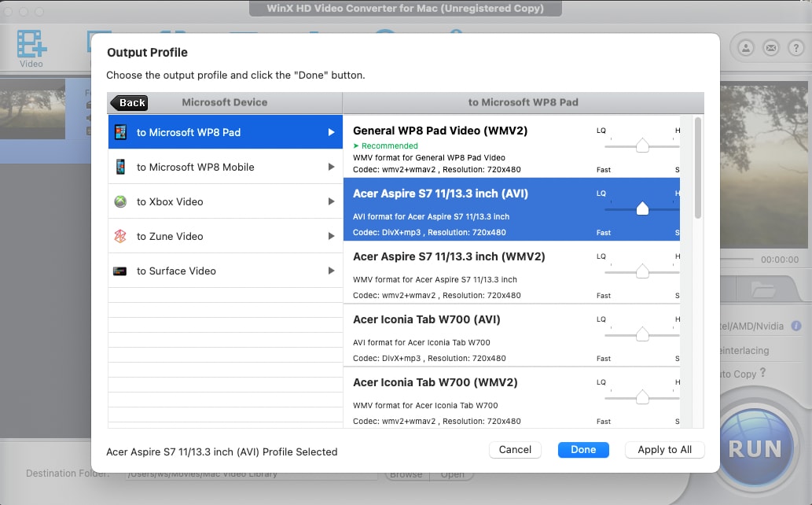Click the Destination Folder path field

[252, 474]
